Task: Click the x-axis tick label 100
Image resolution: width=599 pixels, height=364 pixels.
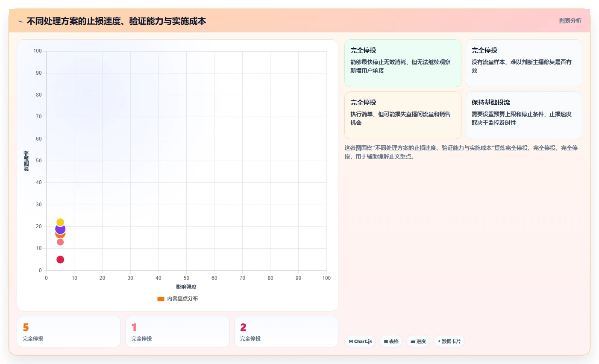Action: coord(326,278)
